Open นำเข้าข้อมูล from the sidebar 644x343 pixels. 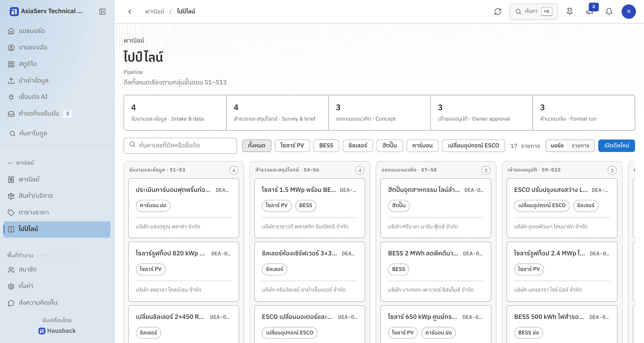point(57,81)
